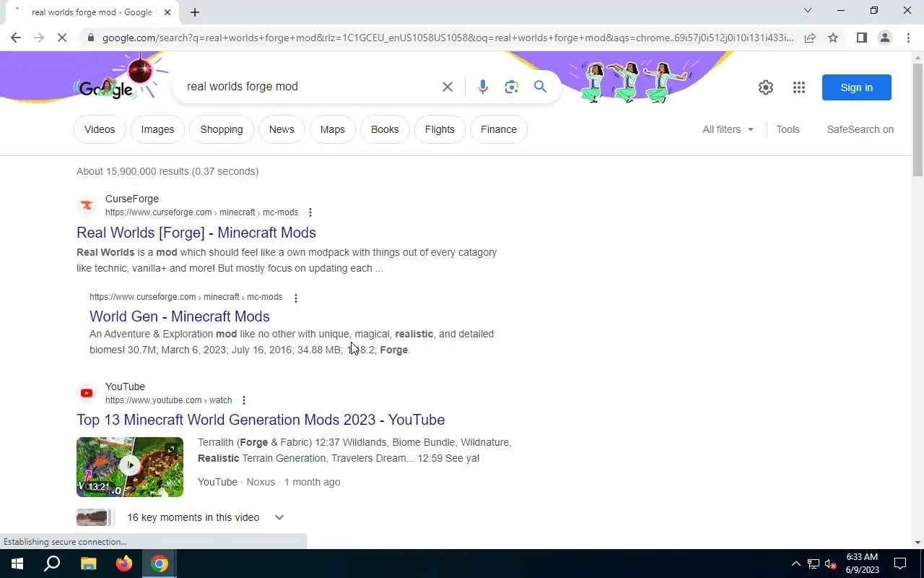Open the taskbar clock showing 6:33 AM
This screenshot has height=578, width=924.
click(x=862, y=564)
